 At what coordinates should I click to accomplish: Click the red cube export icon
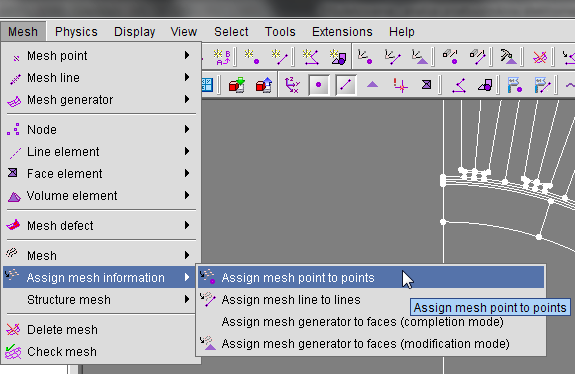tap(264, 85)
